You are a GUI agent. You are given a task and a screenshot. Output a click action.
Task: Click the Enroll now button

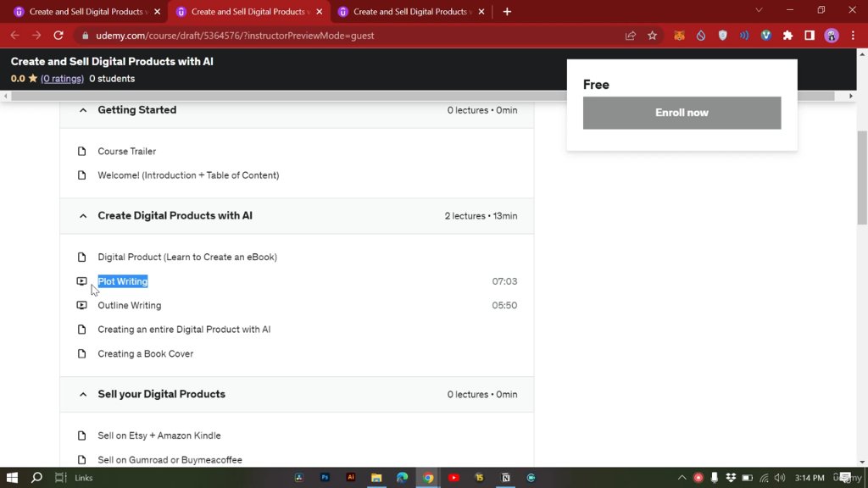coord(682,113)
